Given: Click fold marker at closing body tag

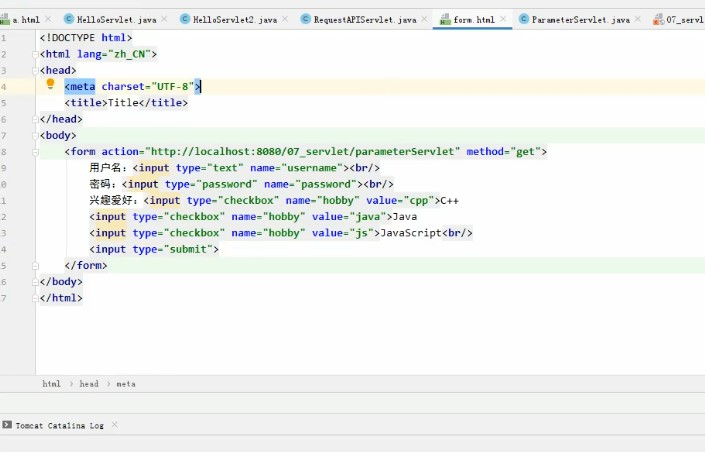Looking at the screenshot, I should coord(36,282).
